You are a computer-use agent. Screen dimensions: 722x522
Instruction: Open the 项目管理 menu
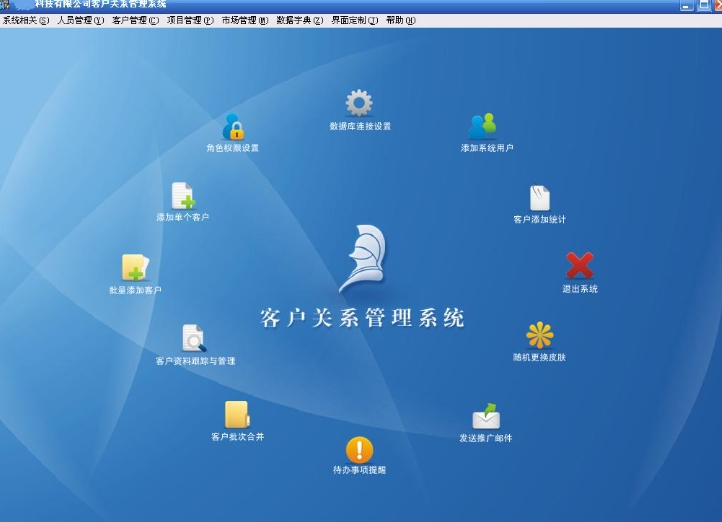point(190,20)
